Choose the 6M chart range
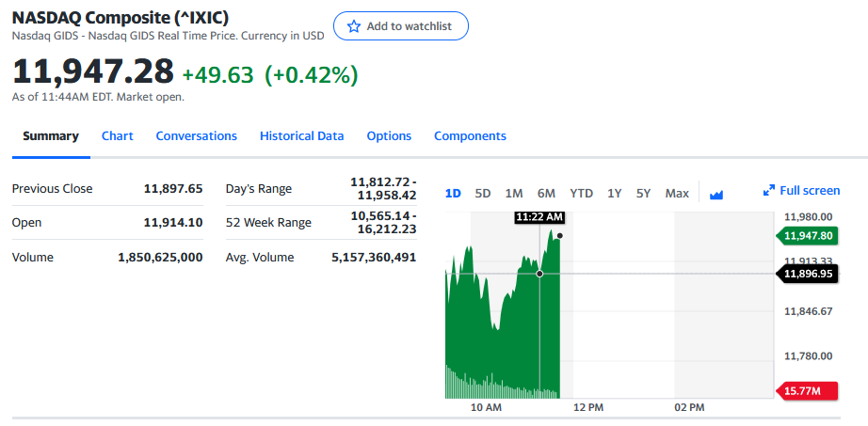This screenshot has height=426, width=868. (x=546, y=194)
